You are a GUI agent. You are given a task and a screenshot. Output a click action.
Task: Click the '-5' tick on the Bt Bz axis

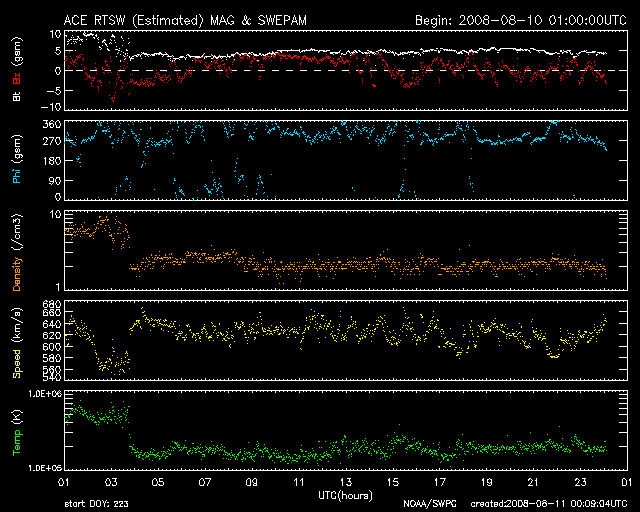pyautogui.click(x=53, y=90)
